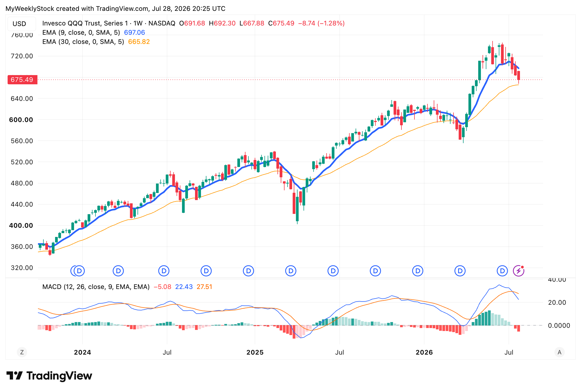Click the 560.00 price axis label
Viewport: 581px width, 392px height.
[22, 141]
